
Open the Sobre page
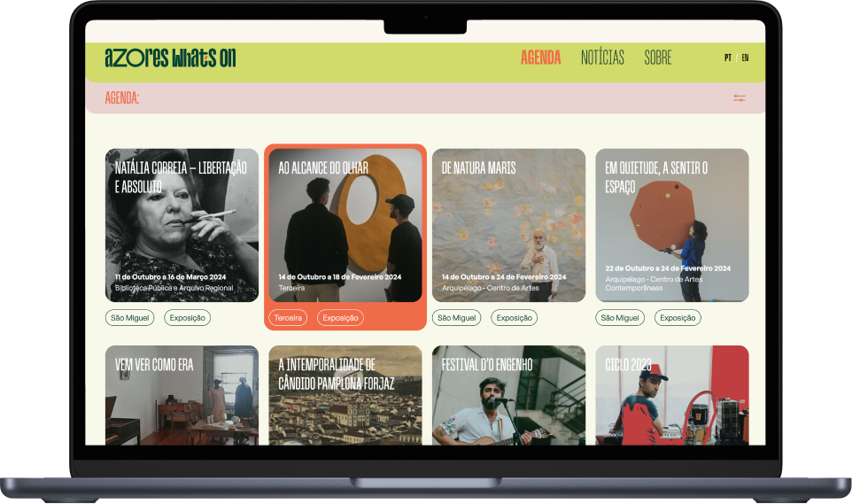(x=657, y=58)
